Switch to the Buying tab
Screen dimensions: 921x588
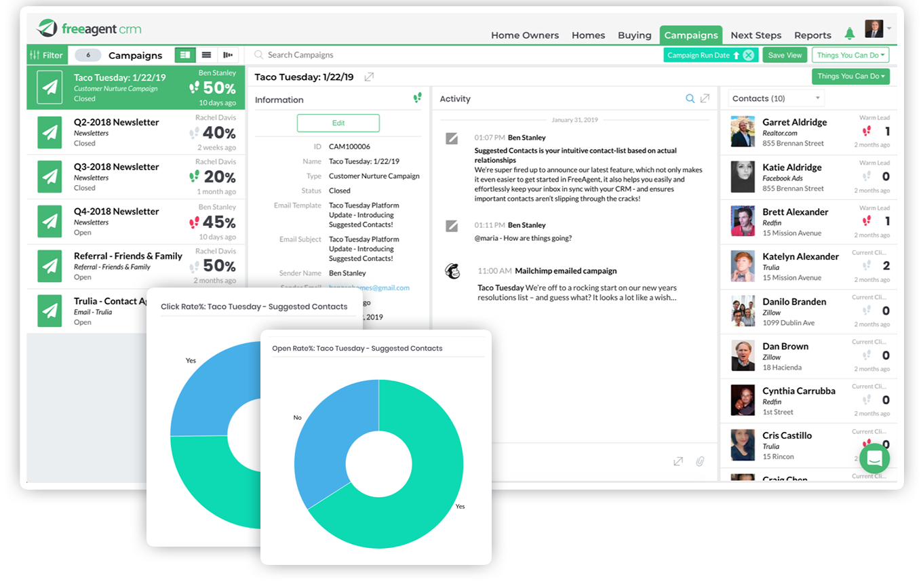tap(635, 35)
